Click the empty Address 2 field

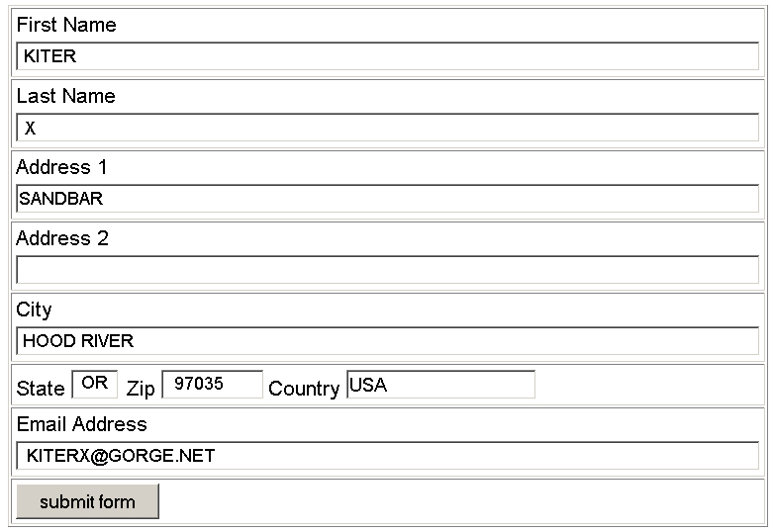click(x=387, y=270)
